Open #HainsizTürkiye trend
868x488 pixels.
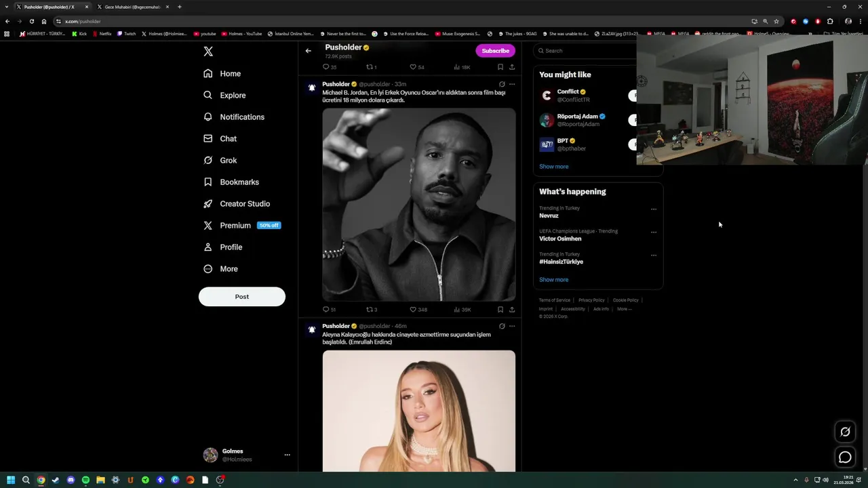(561, 262)
